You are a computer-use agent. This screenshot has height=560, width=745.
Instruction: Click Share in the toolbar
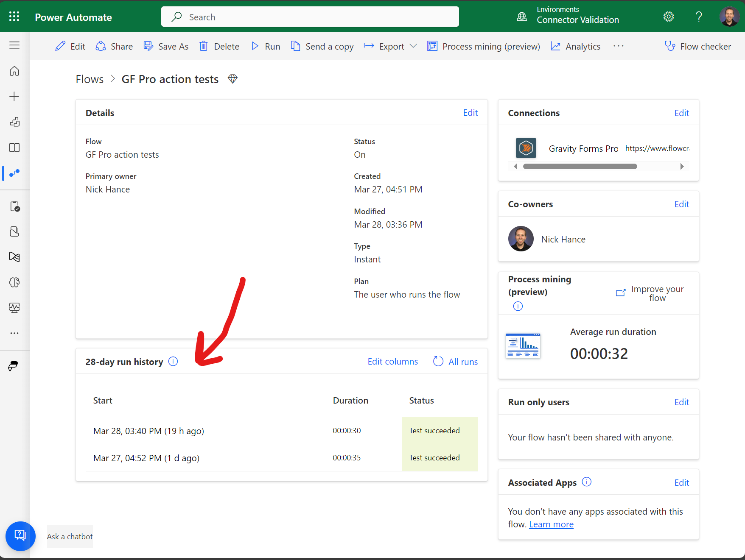coord(114,46)
